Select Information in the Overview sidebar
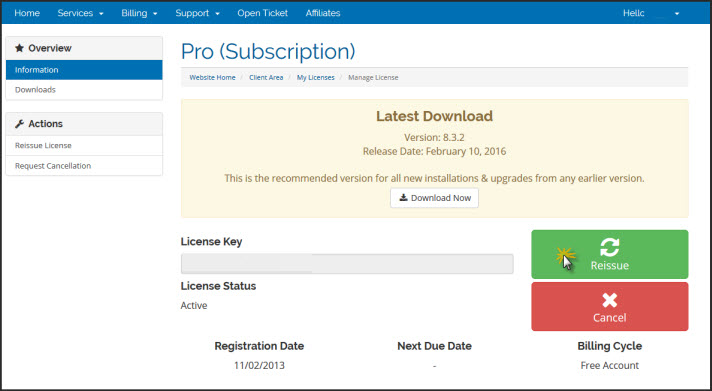Image resolution: width=712 pixels, height=391 pixels. point(84,70)
